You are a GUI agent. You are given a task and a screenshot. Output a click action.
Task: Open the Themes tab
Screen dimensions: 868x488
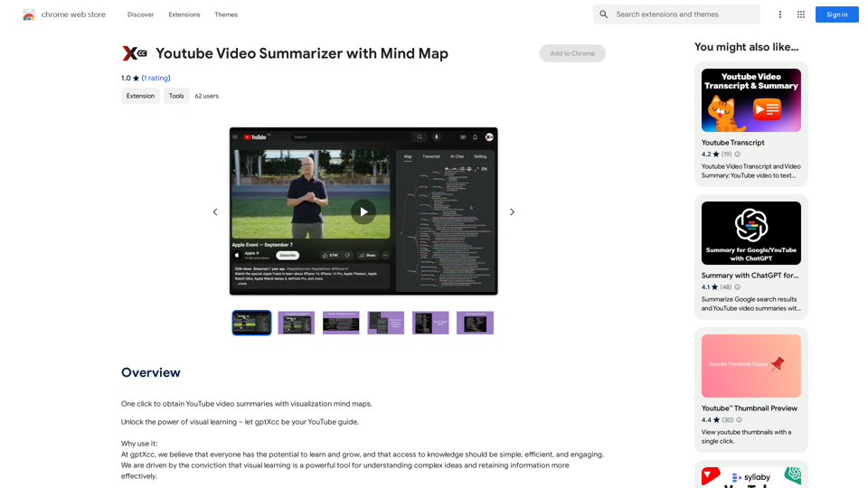(226, 14)
